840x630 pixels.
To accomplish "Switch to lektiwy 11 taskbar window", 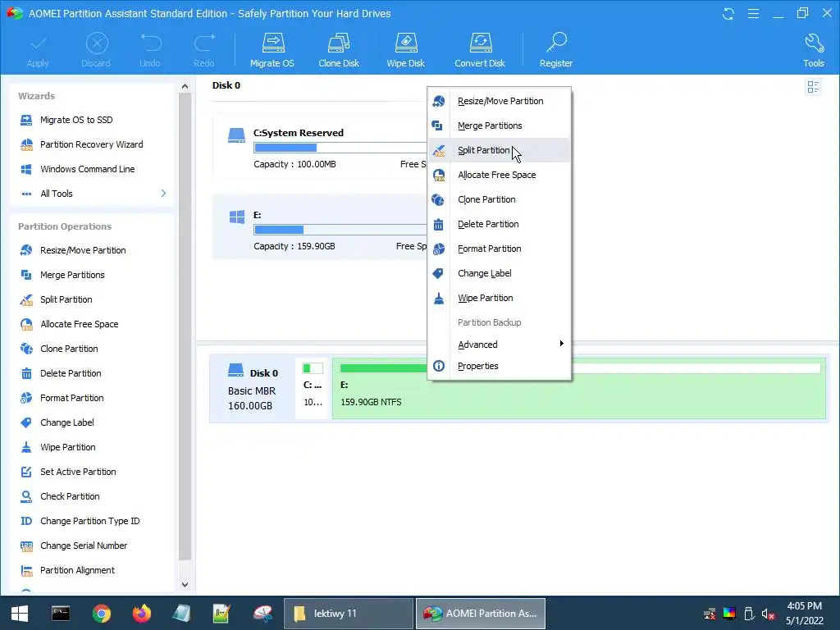I will (348, 614).
